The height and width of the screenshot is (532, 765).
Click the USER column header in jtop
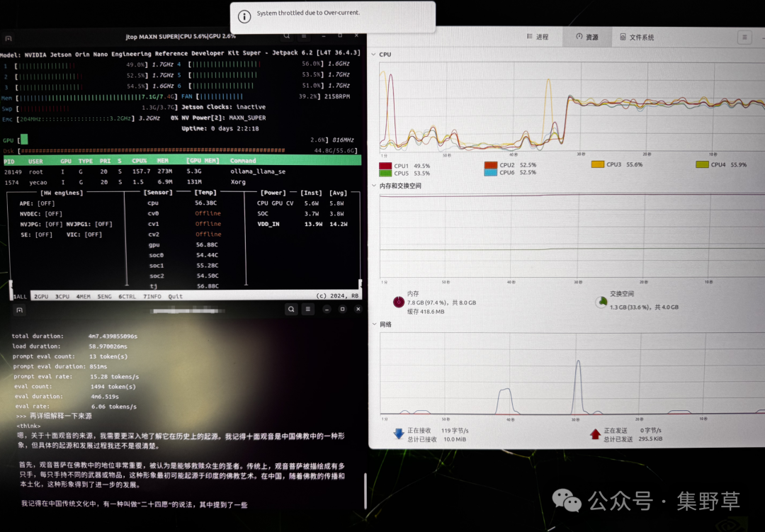tap(35, 161)
